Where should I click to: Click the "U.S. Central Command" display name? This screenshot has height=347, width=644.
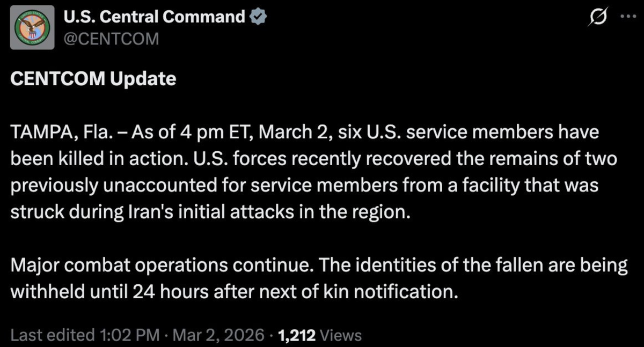[x=155, y=17]
